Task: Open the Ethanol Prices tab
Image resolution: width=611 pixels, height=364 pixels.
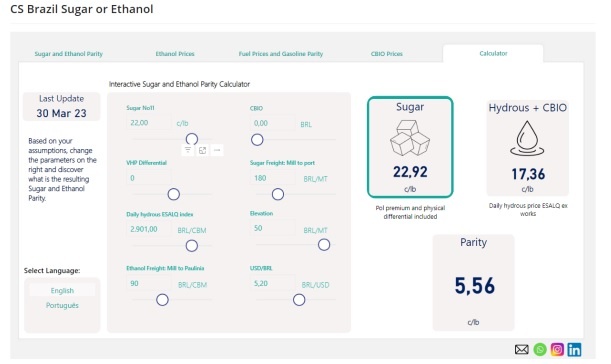Action: [175, 54]
